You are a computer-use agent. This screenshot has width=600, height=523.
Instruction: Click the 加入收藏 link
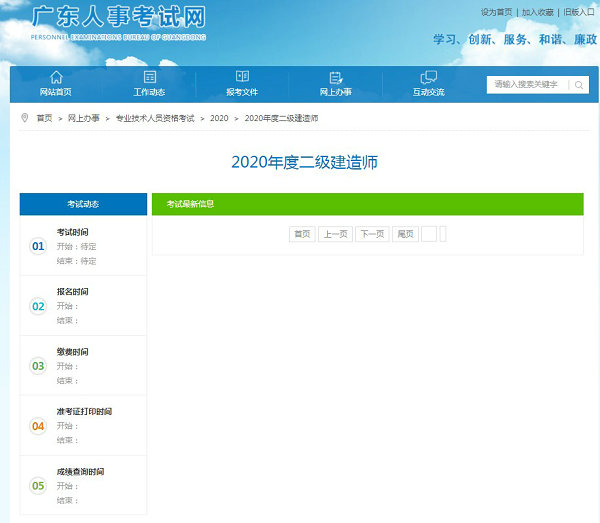pos(537,12)
